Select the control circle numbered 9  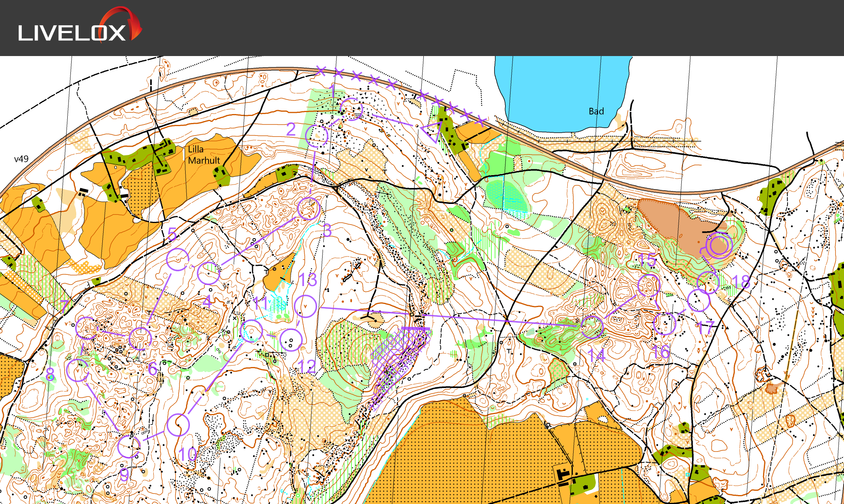coord(129,446)
